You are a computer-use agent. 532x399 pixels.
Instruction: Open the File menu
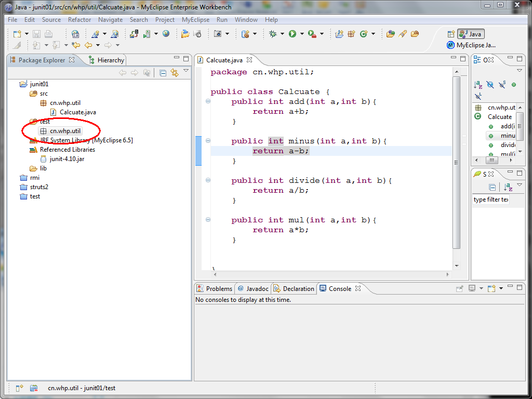click(x=12, y=20)
